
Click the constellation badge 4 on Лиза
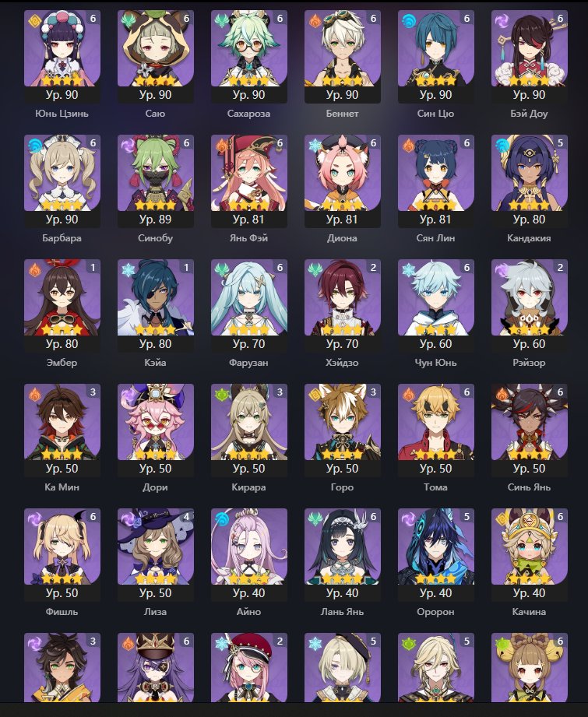point(186,516)
